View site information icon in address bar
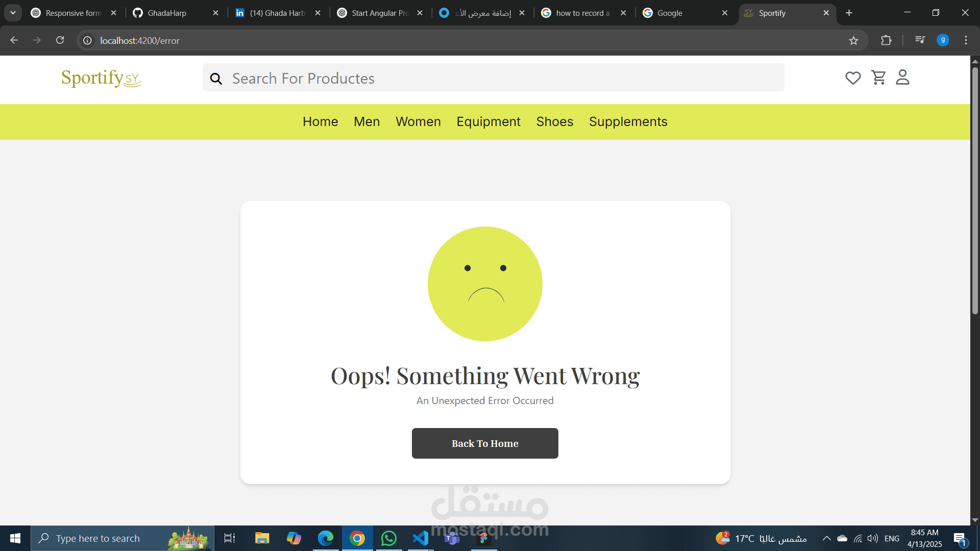 pyautogui.click(x=88, y=40)
